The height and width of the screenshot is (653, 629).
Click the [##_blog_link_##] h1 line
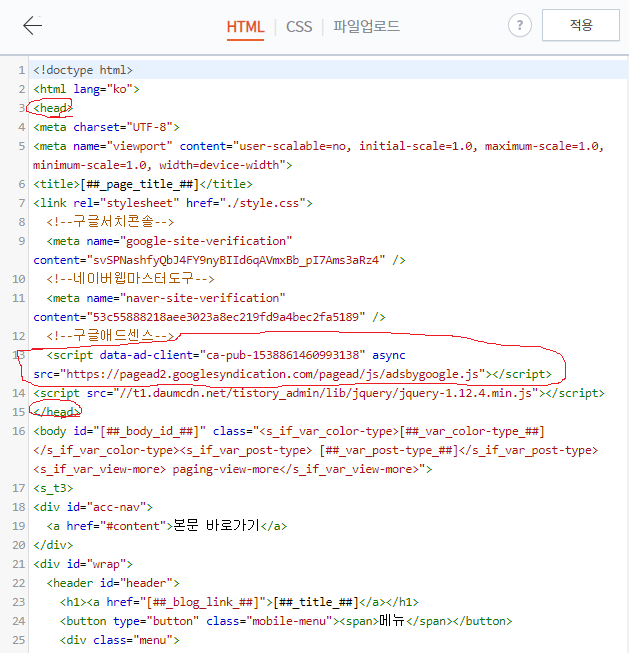[x=239, y=602]
